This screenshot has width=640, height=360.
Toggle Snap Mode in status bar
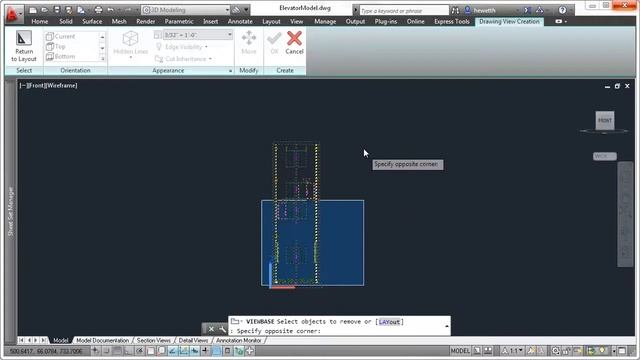coord(107,351)
